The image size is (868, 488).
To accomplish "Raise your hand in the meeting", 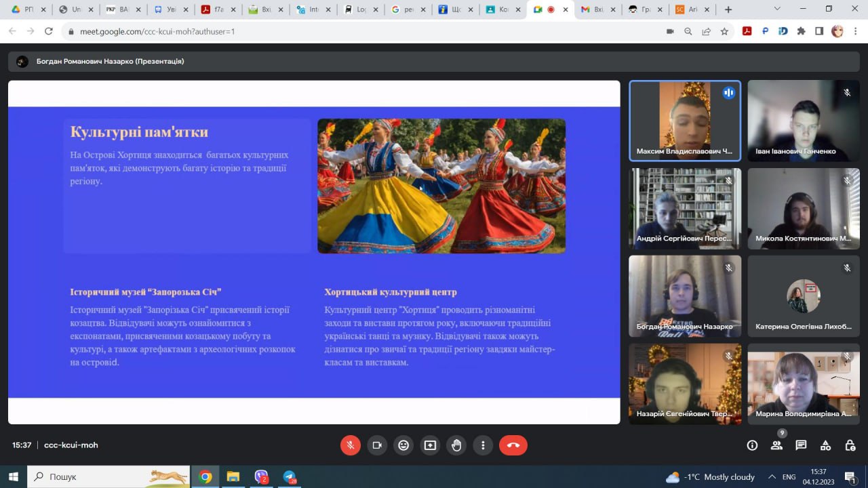I will point(456,445).
